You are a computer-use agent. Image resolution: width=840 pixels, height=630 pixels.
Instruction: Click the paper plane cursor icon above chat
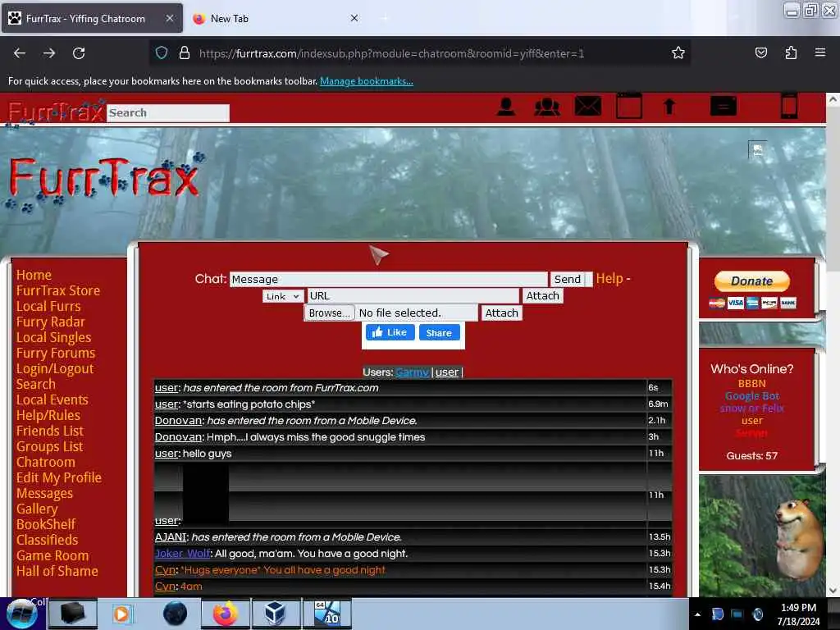[378, 254]
